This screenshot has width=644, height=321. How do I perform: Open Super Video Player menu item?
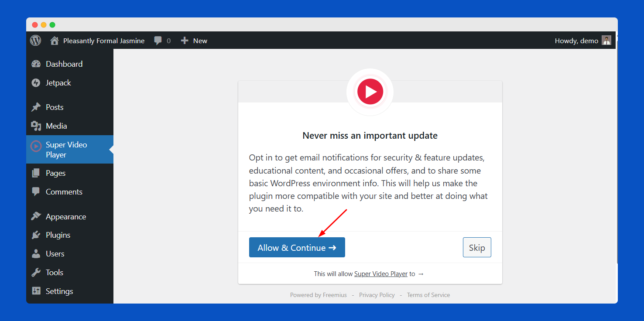click(66, 150)
